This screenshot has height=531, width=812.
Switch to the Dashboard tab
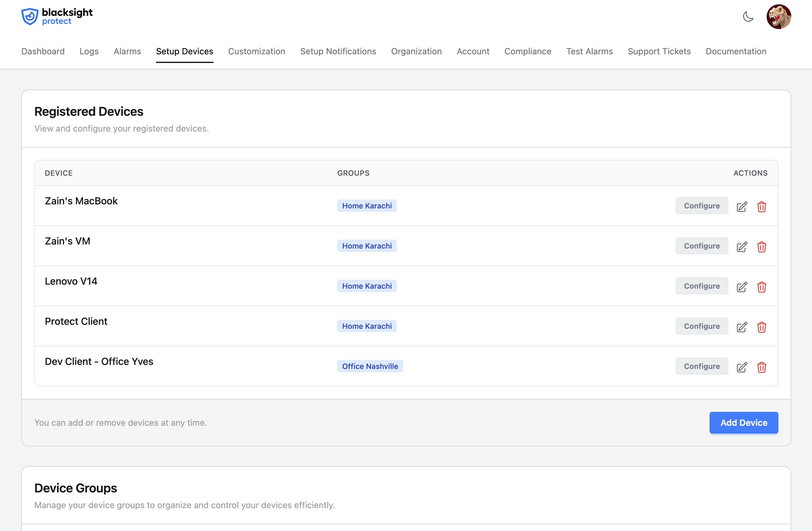[x=43, y=51]
